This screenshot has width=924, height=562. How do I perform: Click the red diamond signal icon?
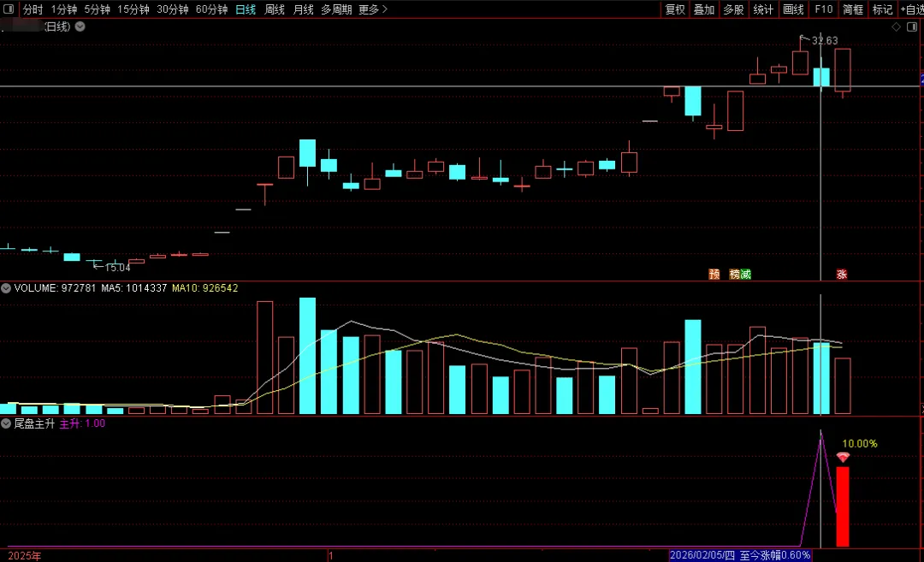pyautogui.click(x=844, y=457)
